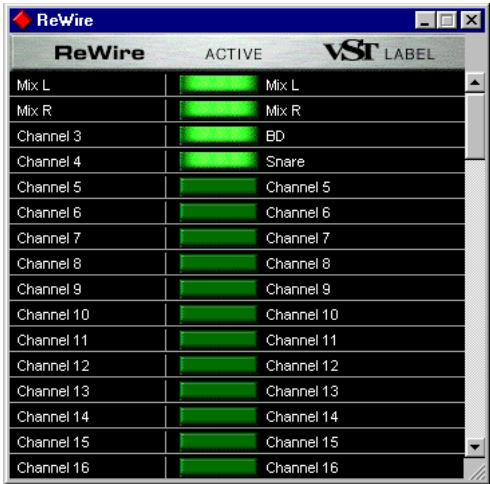Click the Channel 14 VST label

click(302, 417)
